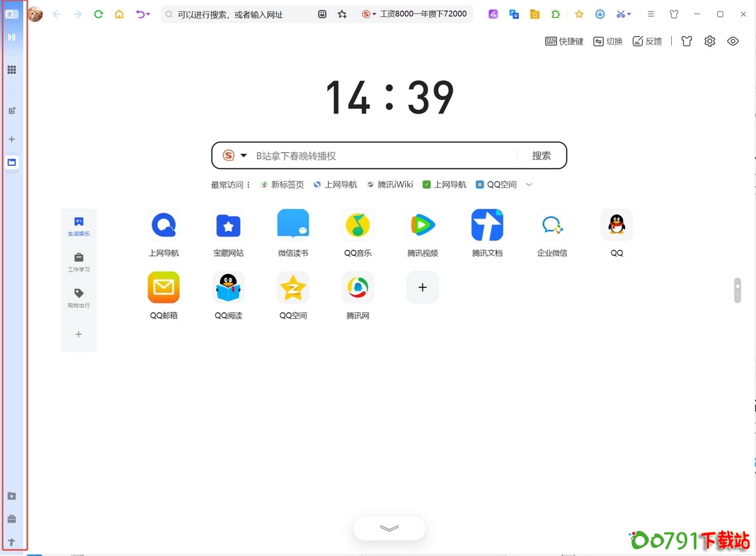Open the screenshot scissors tool

coord(621,13)
